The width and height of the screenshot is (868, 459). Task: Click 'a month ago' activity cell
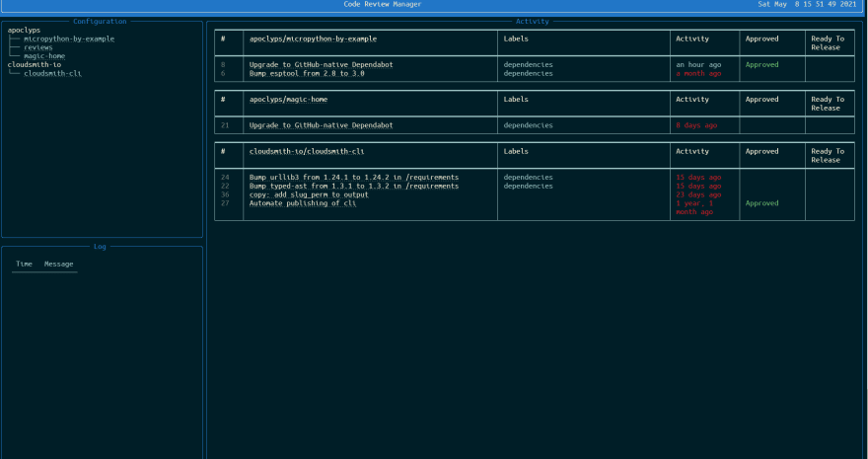698,73
